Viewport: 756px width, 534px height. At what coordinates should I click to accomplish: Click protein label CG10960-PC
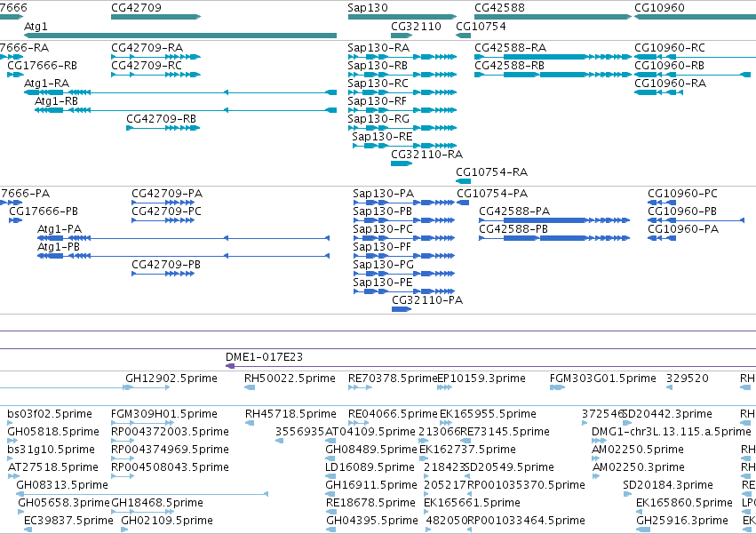click(683, 194)
